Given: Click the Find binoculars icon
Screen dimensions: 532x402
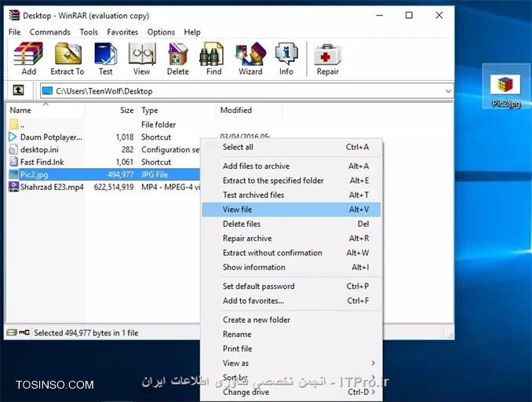Looking at the screenshot, I should tap(212, 53).
